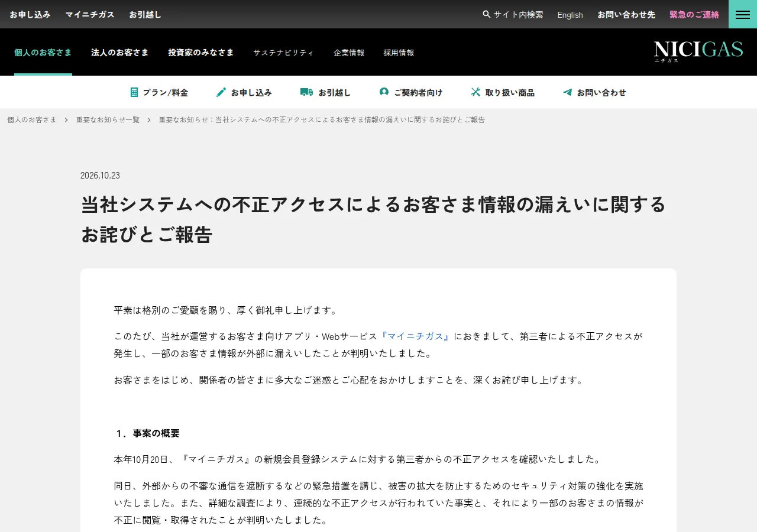The height and width of the screenshot is (532, 757).
Task: Click the truck icon beside お引越し
Action: click(306, 92)
